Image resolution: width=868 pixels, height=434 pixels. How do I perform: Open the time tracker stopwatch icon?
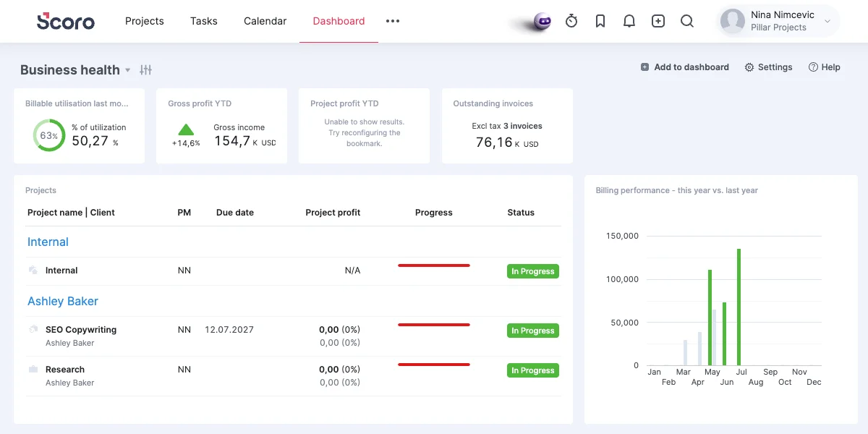coord(571,21)
